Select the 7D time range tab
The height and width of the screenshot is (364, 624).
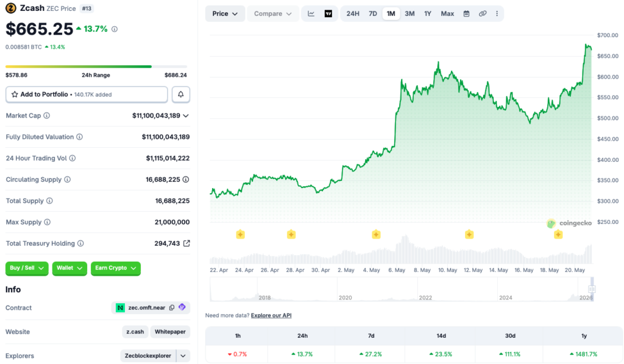tap(372, 13)
